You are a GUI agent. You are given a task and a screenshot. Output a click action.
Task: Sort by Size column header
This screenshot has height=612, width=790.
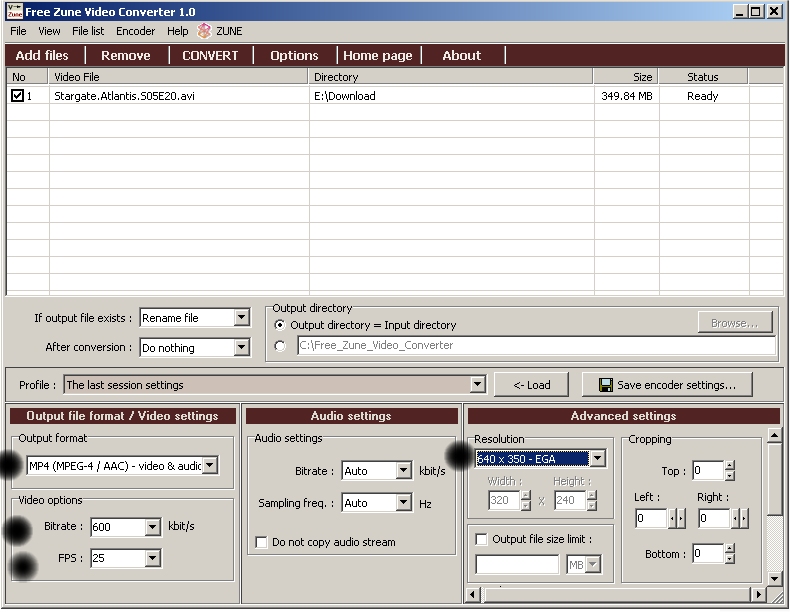(x=626, y=77)
